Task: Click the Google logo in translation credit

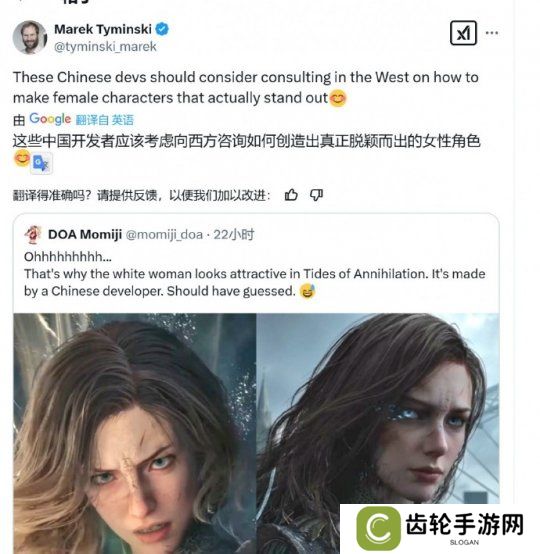Action: (50, 119)
